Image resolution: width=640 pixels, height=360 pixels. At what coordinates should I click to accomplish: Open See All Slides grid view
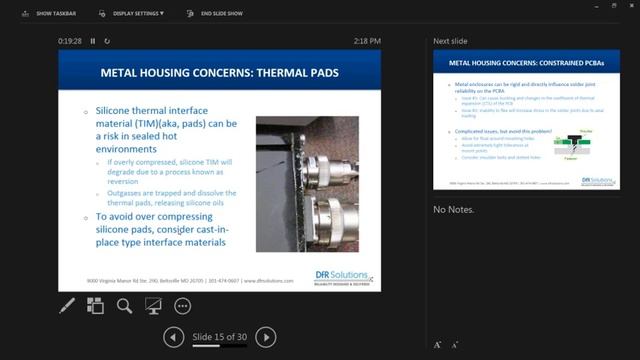[x=96, y=306]
